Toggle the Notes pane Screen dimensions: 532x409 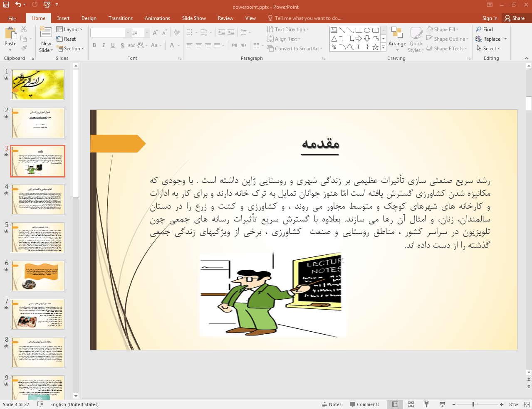(x=332, y=404)
